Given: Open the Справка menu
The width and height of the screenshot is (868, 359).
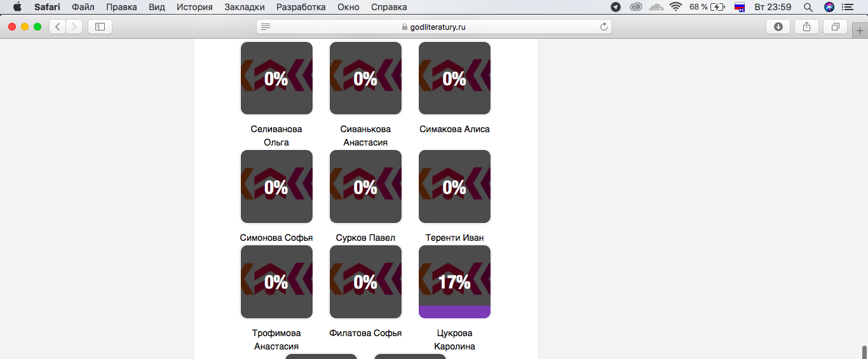Looking at the screenshot, I should pos(389,7).
